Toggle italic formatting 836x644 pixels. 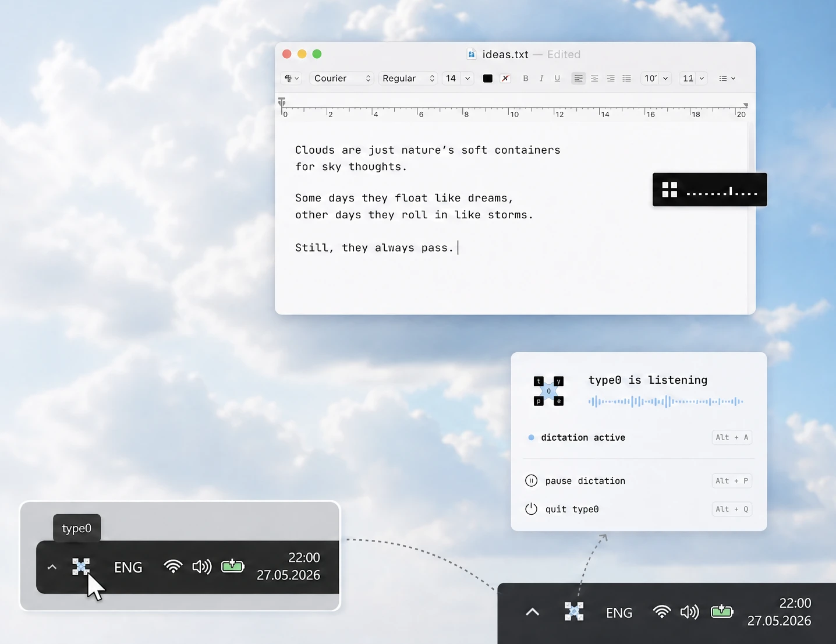(541, 78)
